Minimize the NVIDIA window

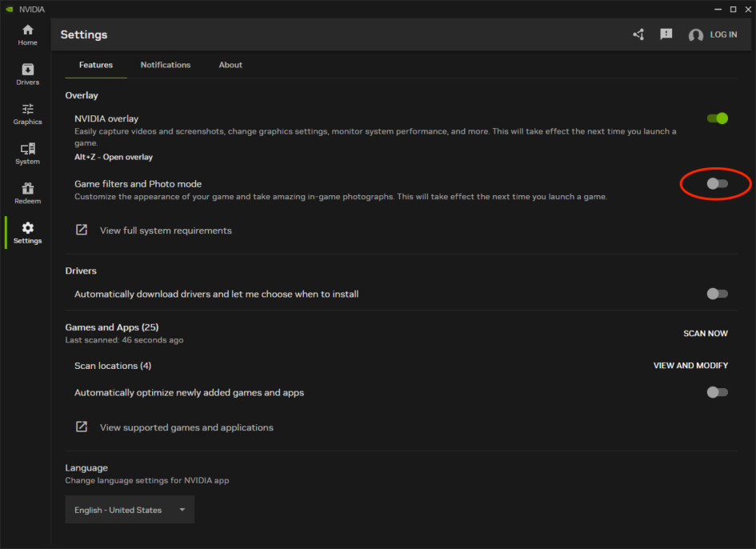pyautogui.click(x=718, y=9)
